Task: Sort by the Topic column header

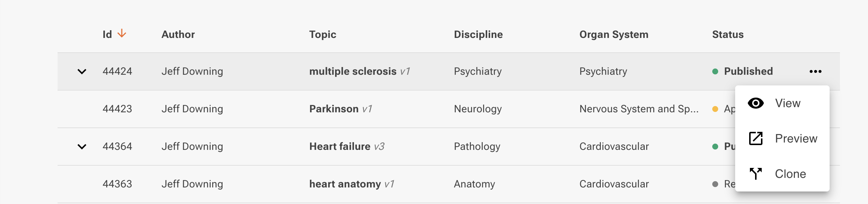Action: click(x=323, y=35)
